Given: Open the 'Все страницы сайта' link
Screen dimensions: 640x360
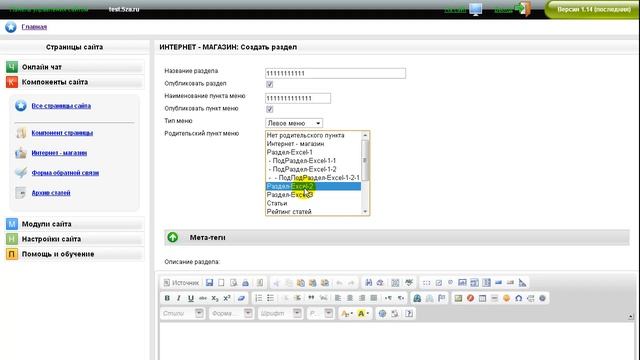Looking at the screenshot, I should 61,106.
